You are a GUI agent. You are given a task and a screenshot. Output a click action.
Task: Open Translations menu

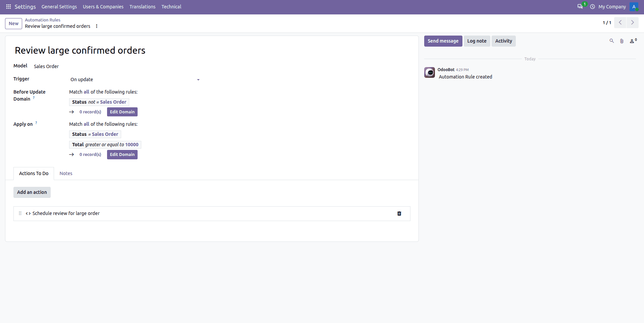pyautogui.click(x=142, y=7)
